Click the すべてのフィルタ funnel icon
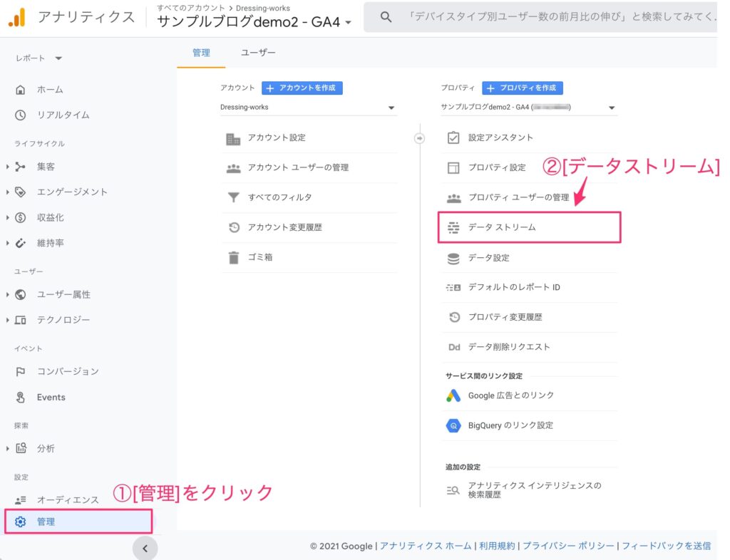This screenshot has height=560, width=730. coord(233,197)
